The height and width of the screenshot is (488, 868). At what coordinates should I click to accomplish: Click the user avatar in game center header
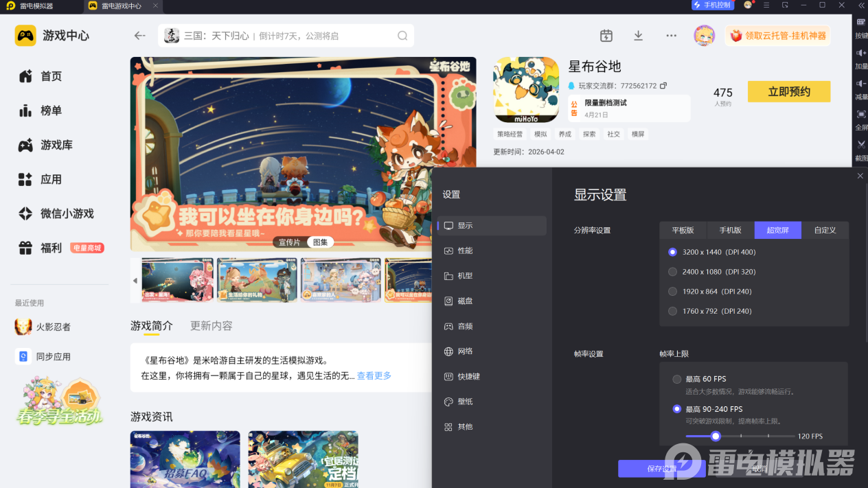pos(704,36)
